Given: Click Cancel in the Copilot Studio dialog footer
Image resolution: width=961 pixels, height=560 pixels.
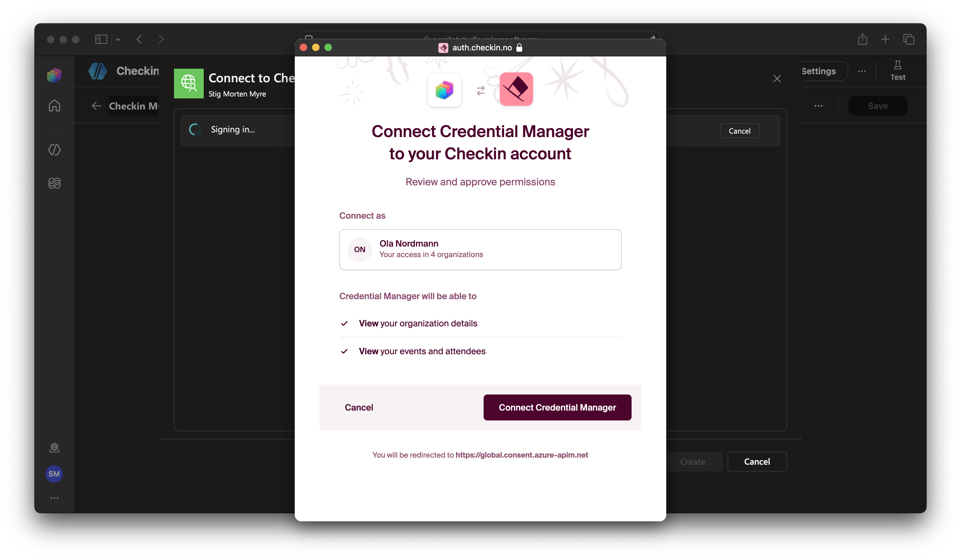Looking at the screenshot, I should pyautogui.click(x=757, y=462).
